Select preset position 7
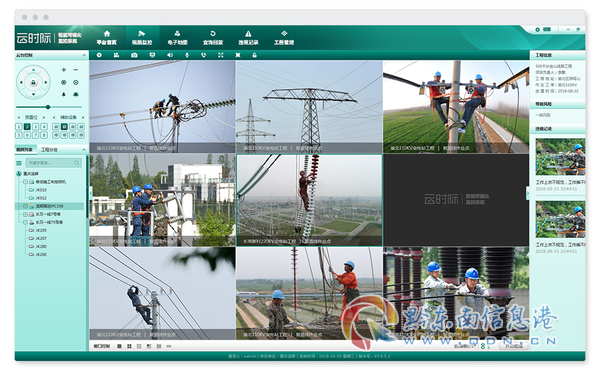 [36, 135]
